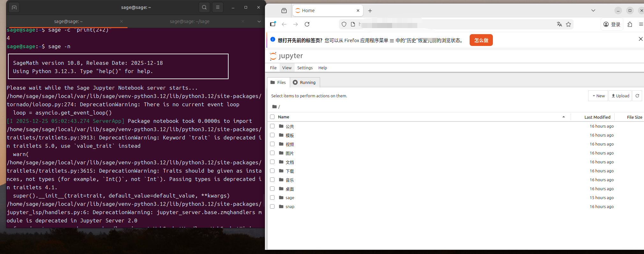Screen dimensions: 644x254
Task: Open the Jupyter View menu
Action: click(287, 68)
